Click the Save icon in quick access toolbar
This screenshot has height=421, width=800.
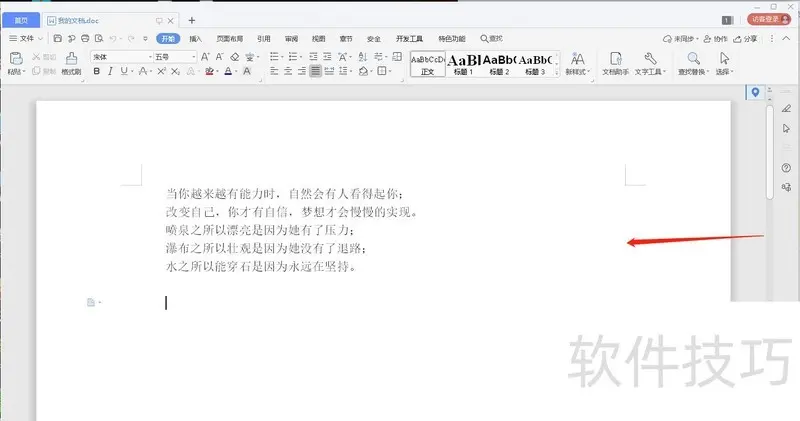click(x=58, y=39)
